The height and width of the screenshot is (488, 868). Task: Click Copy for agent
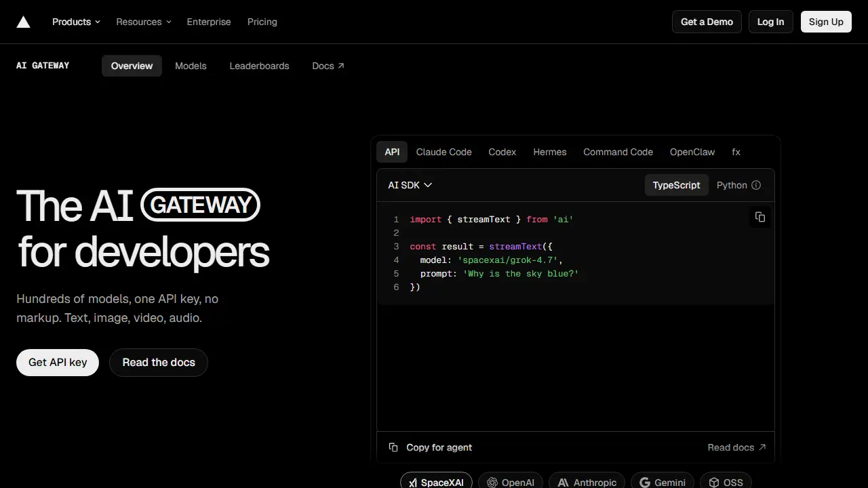tap(431, 447)
